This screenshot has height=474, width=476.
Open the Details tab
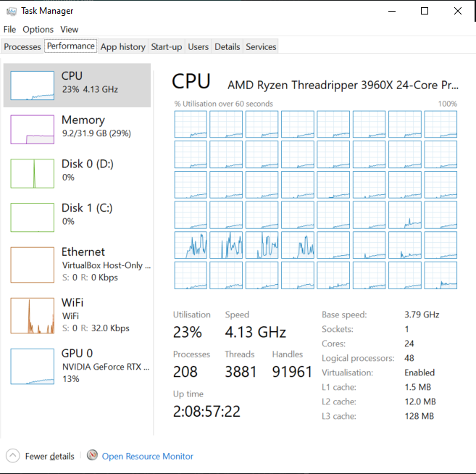pyautogui.click(x=227, y=47)
